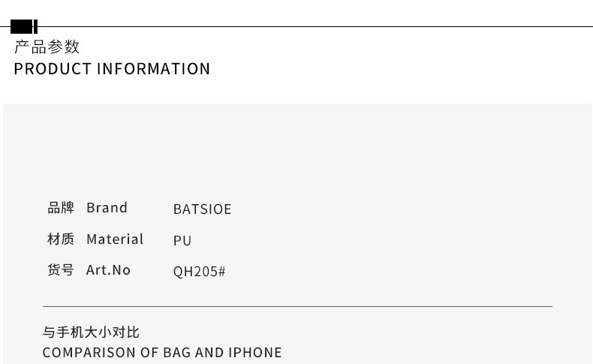Select the BATSIOE brand value

202,209
